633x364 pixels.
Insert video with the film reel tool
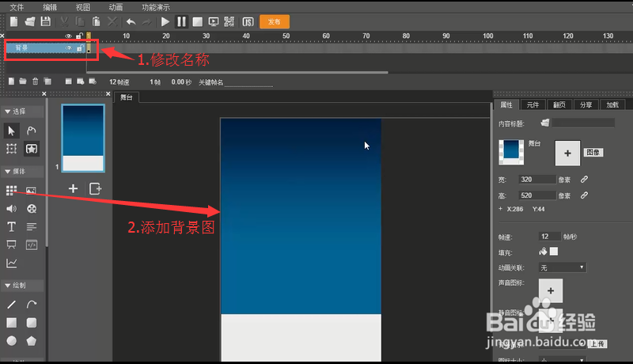(x=32, y=209)
